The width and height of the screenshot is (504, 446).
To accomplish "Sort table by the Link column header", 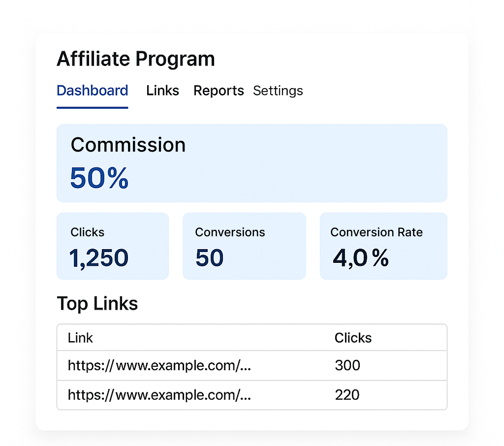I will tap(80, 338).
